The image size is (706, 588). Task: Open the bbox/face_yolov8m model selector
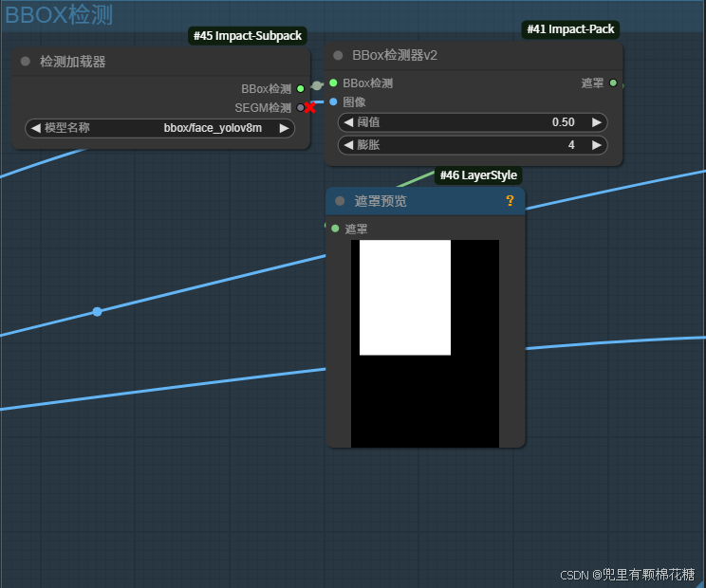pos(159,128)
